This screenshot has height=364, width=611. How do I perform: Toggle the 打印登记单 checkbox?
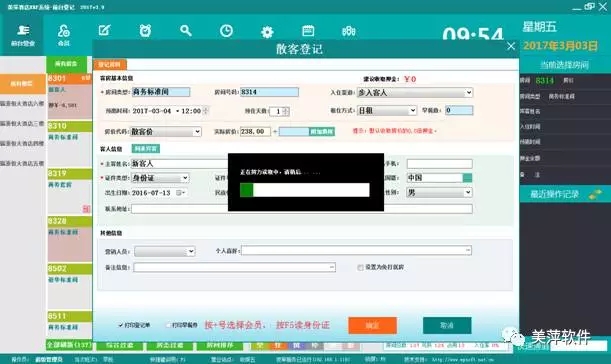click(x=121, y=325)
